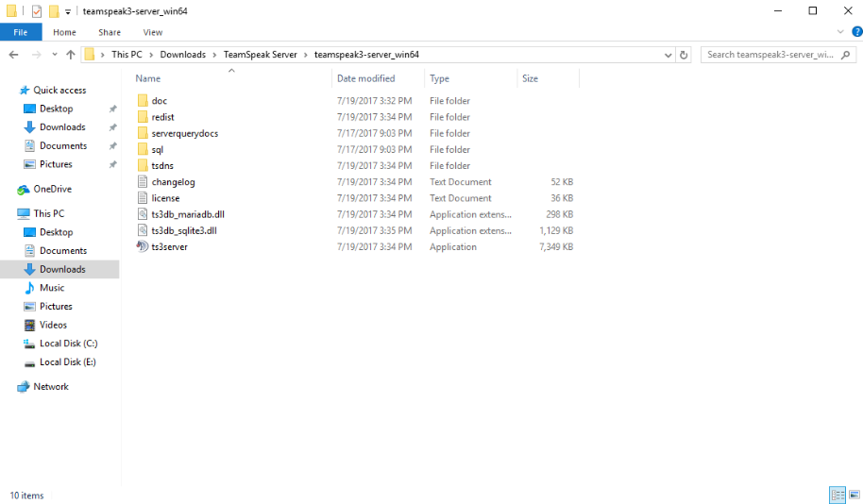Open OneDrive in the navigation pane
The width and height of the screenshot is (863, 504).
[x=52, y=189]
